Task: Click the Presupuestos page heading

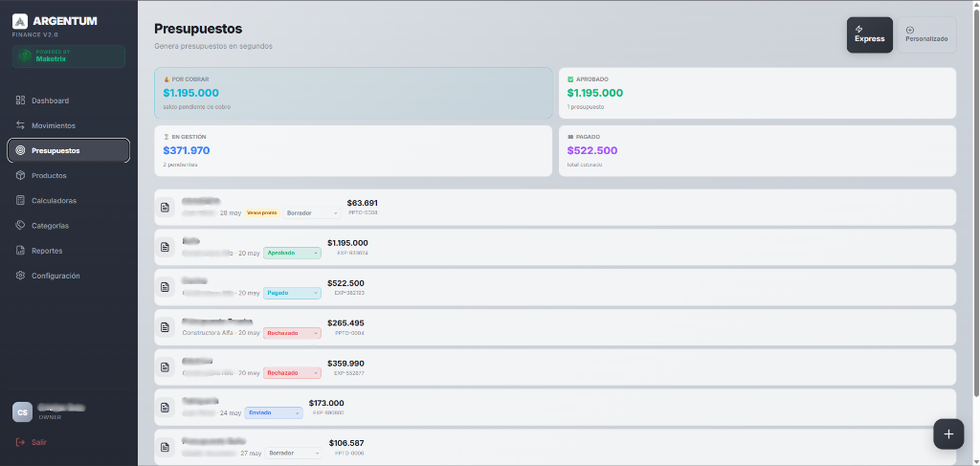Action: (198, 29)
